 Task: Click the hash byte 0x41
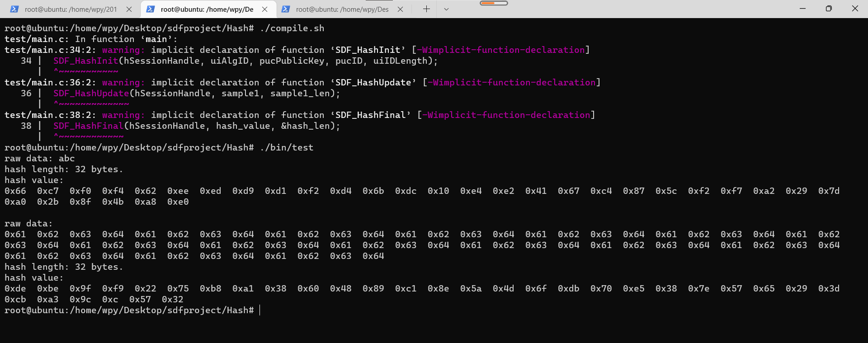tap(536, 191)
